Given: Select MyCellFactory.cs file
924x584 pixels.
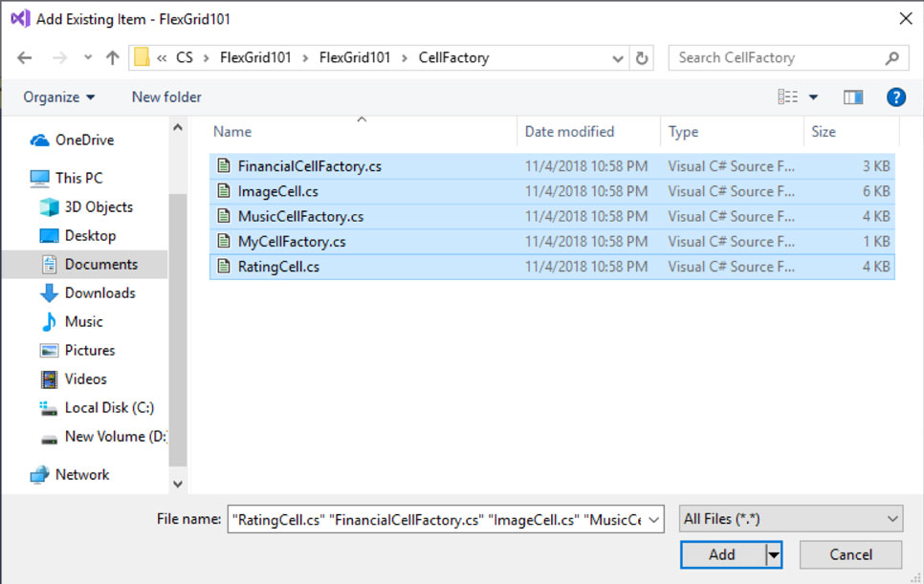Looking at the screenshot, I should (x=552, y=242).
